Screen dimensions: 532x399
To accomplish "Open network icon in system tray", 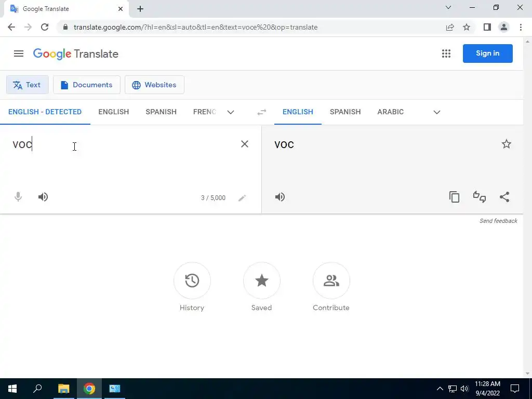I will point(453,389).
